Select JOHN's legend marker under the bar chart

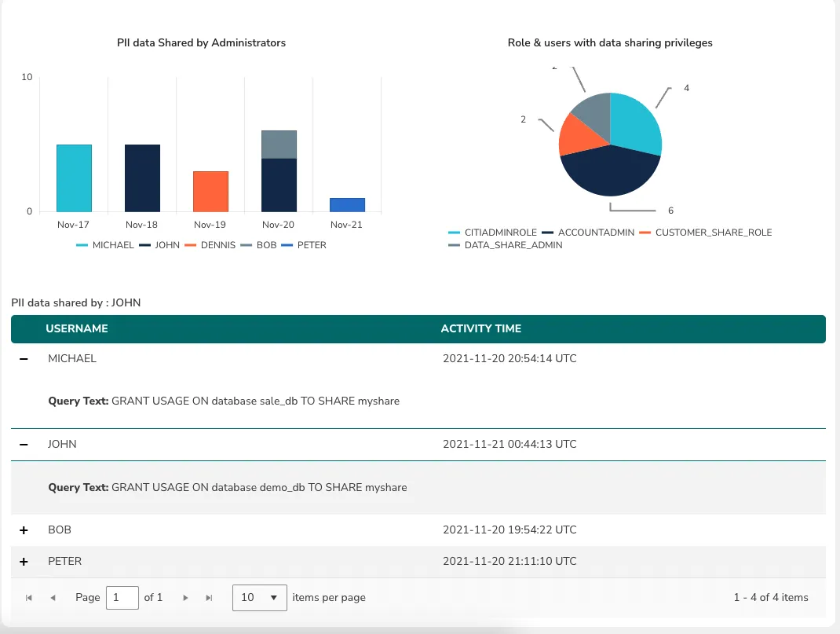tap(146, 245)
